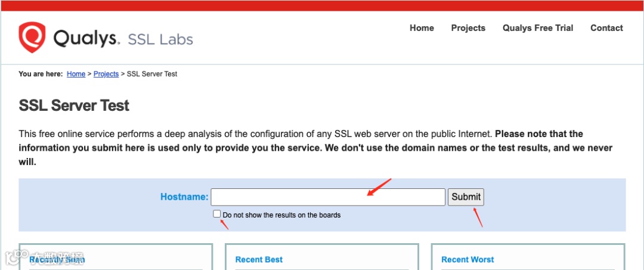Click SSL Server Test breadcrumb text
The image size is (644, 270).
(x=152, y=74)
